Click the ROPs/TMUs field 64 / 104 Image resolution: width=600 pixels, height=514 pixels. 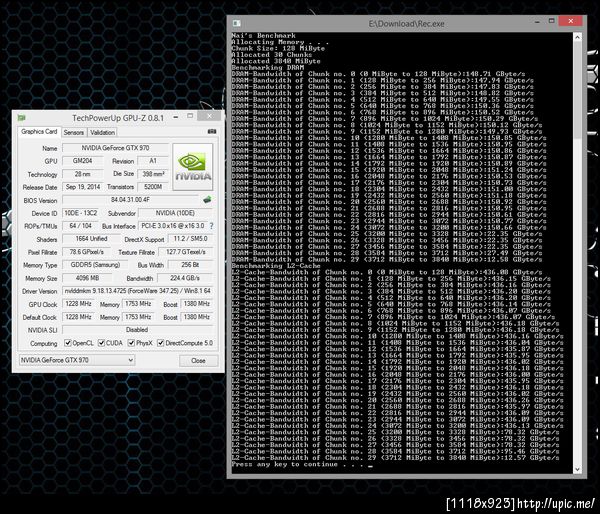point(80,226)
